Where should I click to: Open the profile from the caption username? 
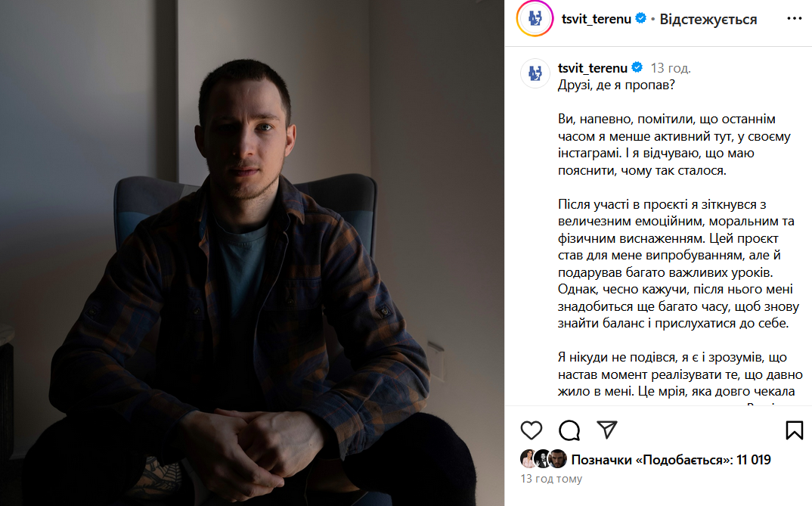pos(593,68)
